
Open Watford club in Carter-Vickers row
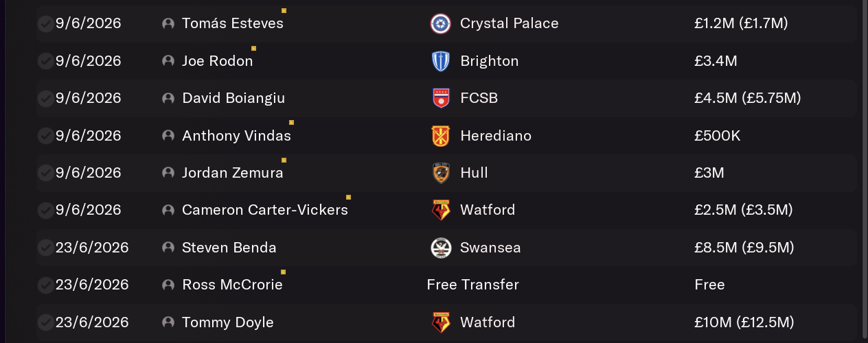point(488,210)
